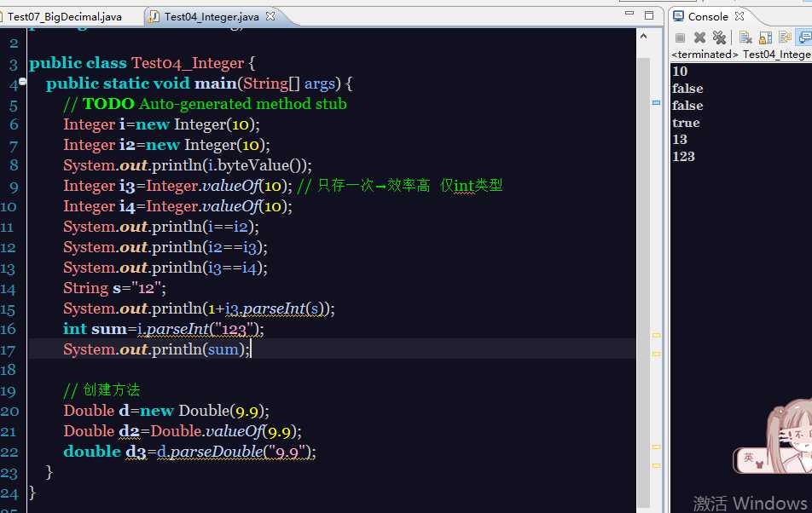The height and width of the screenshot is (513, 812).
Task: Click the blue TODO overview ruler marker
Action: click(656, 103)
